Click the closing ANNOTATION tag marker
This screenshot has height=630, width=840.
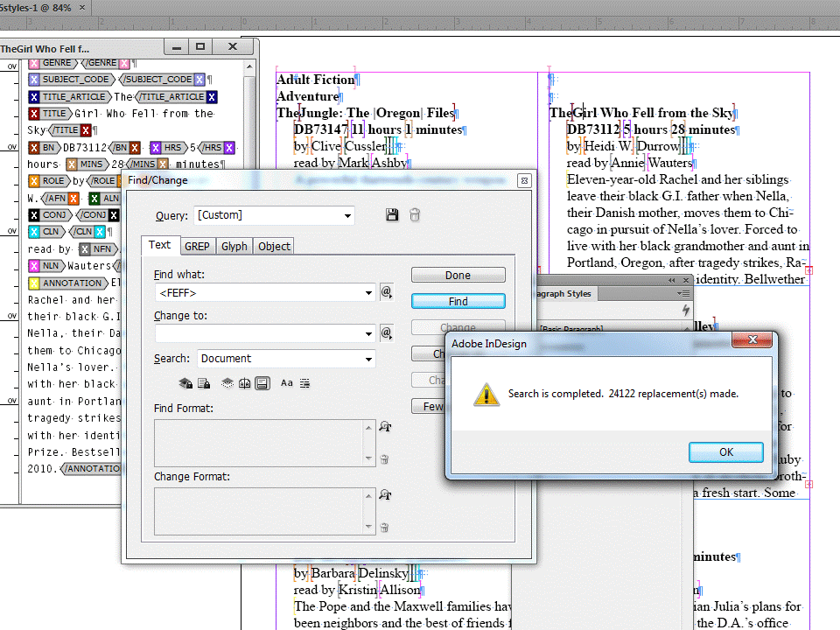[x=91, y=469]
